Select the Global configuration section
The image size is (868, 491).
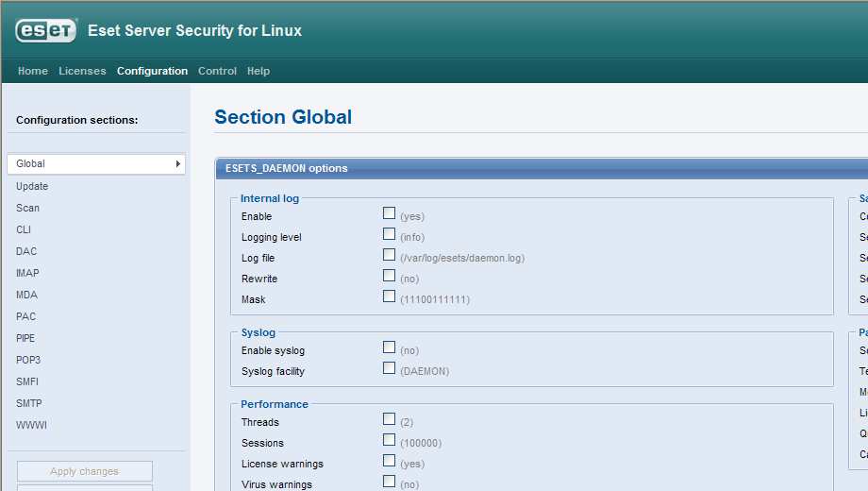(96, 164)
